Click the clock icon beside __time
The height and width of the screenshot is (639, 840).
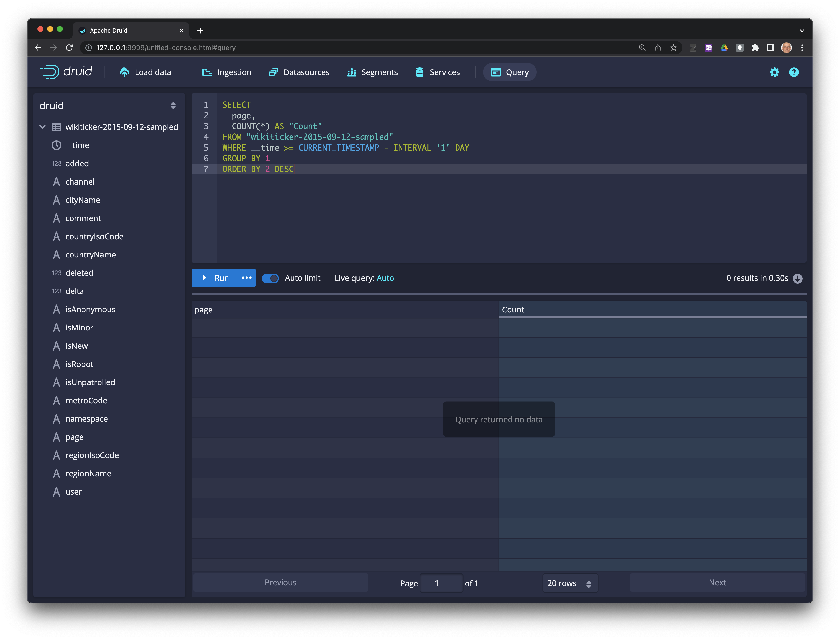(x=56, y=145)
